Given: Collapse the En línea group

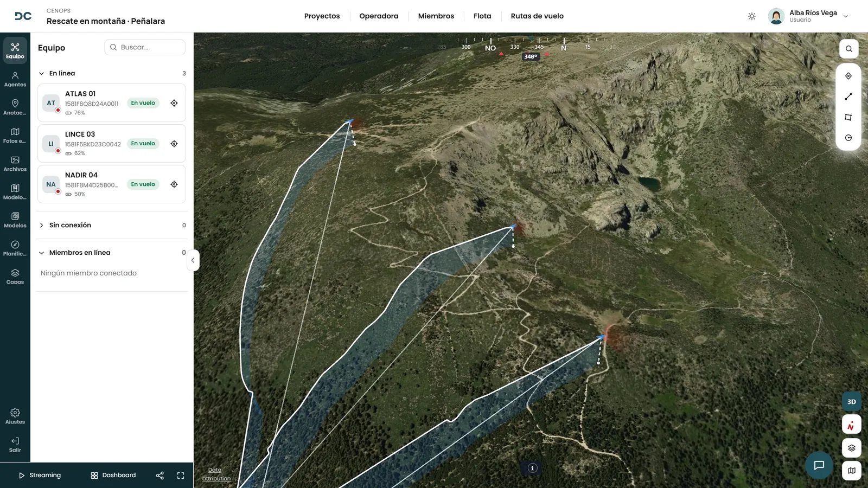Looking at the screenshot, I should point(42,73).
